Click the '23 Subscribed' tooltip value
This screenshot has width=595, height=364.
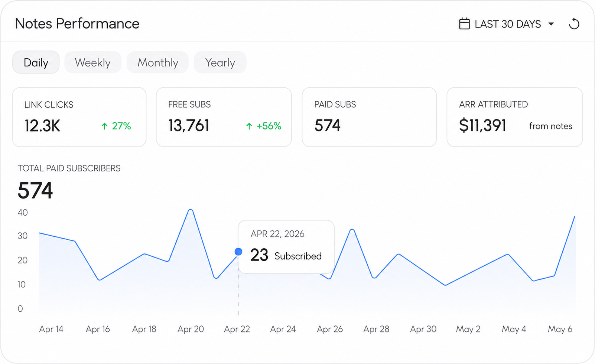coord(286,255)
